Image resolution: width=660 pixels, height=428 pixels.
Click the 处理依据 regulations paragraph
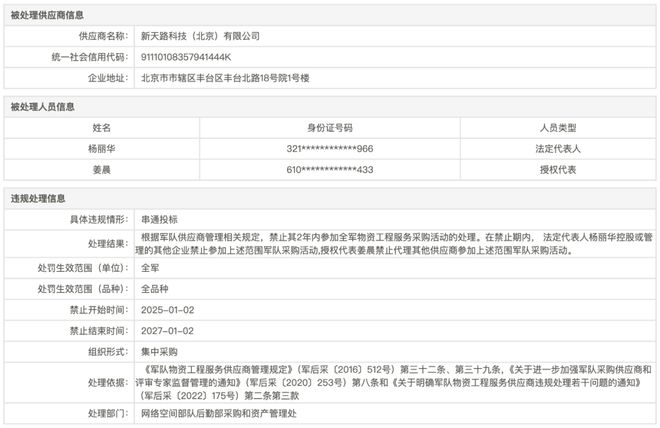[x=394, y=383]
